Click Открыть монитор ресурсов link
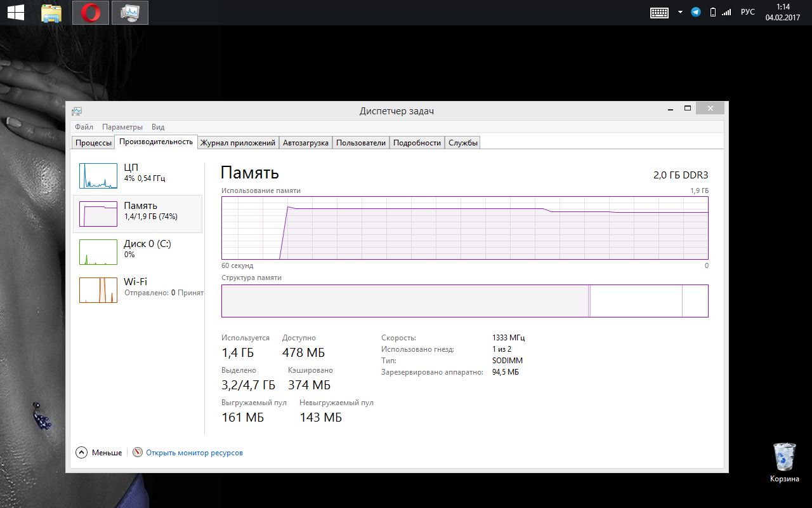 coord(194,453)
